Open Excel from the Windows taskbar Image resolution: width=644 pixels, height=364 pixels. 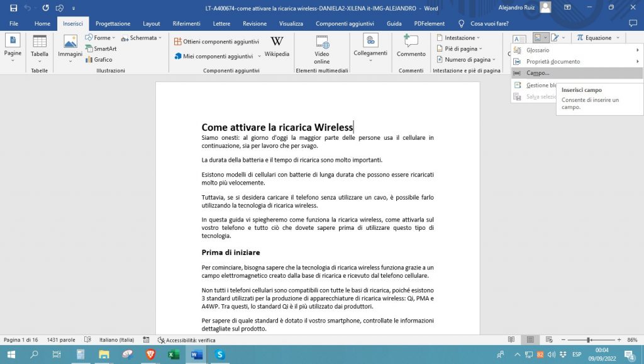[x=174, y=355]
